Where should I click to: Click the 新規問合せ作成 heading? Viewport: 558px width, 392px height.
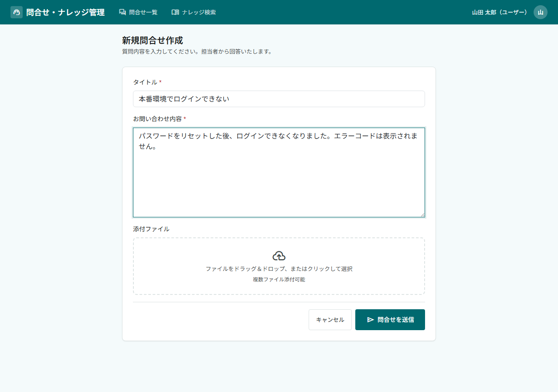(153, 41)
